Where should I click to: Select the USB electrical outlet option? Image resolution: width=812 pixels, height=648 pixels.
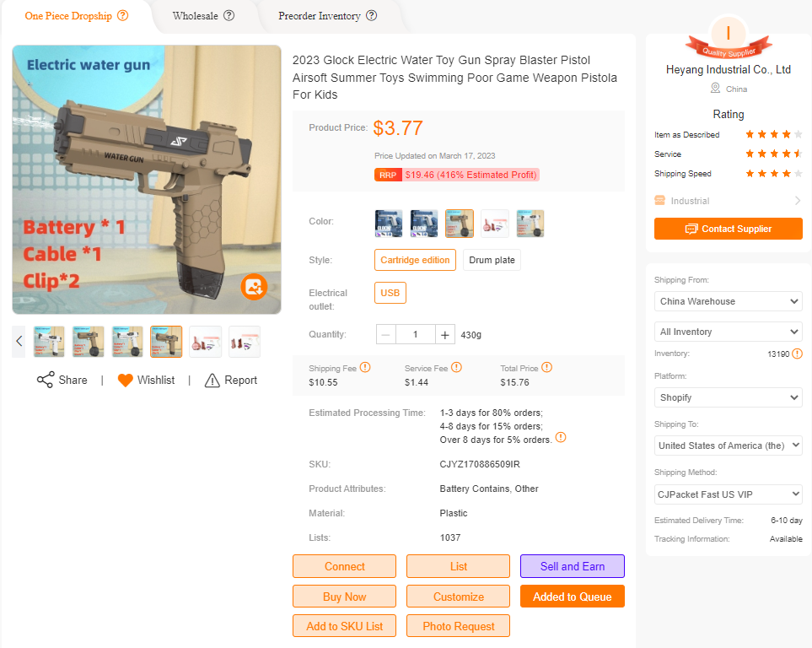[390, 293]
